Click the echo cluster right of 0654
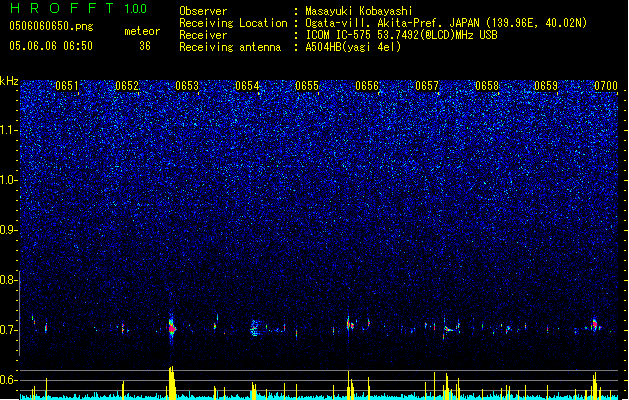 click(x=254, y=329)
